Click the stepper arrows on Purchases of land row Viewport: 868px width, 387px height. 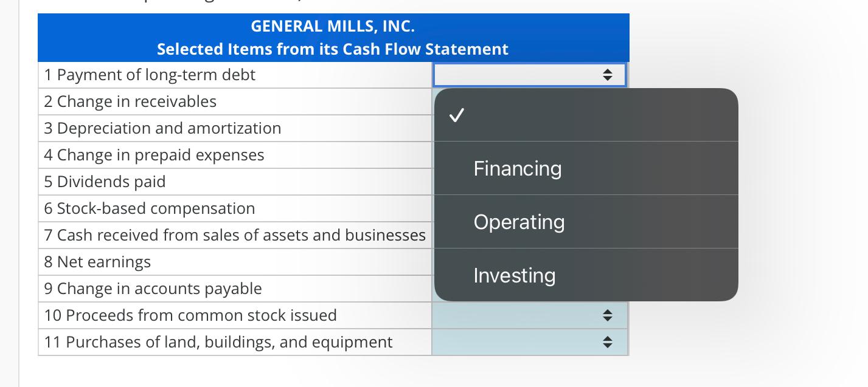(x=608, y=342)
